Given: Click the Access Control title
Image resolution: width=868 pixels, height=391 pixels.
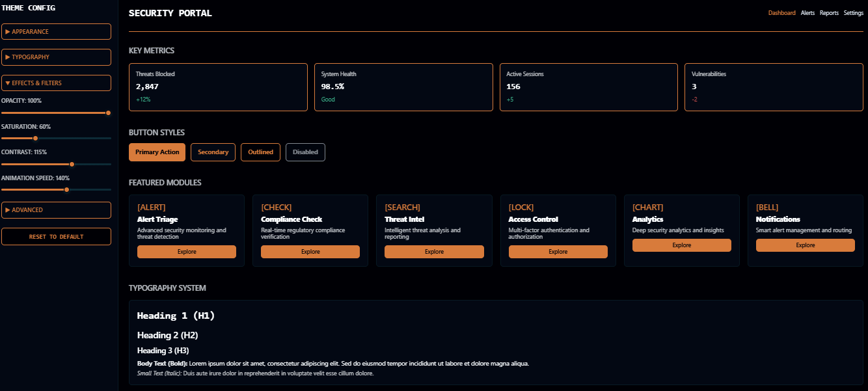Looking at the screenshot, I should tap(534, 219).
